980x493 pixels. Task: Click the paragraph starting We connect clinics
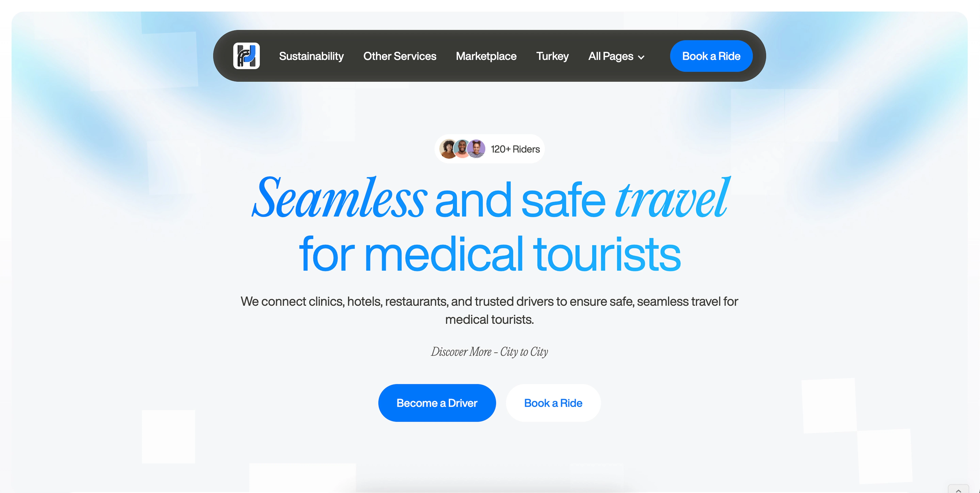coord(489,310)
